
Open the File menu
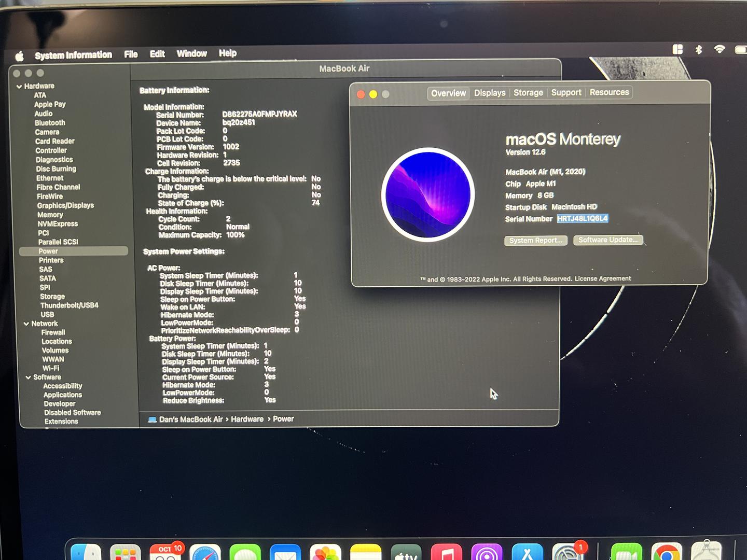click(131, 54)
